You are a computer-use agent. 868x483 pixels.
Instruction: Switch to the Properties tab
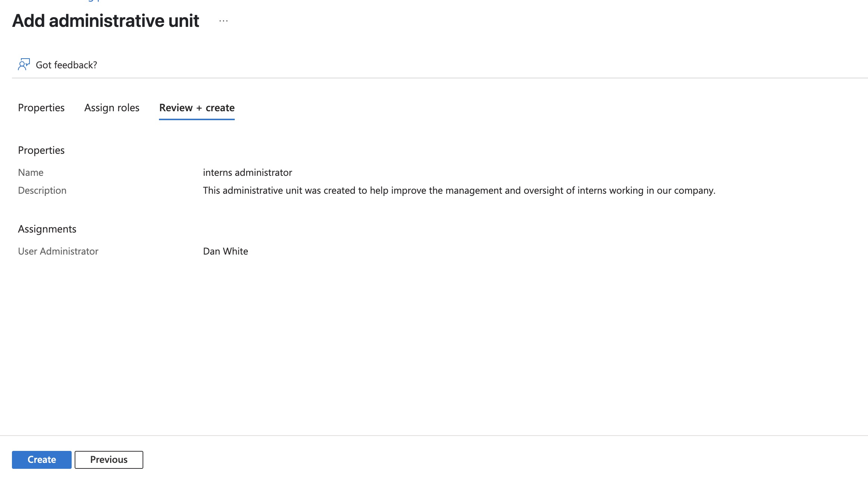click(x=41, y=108)
